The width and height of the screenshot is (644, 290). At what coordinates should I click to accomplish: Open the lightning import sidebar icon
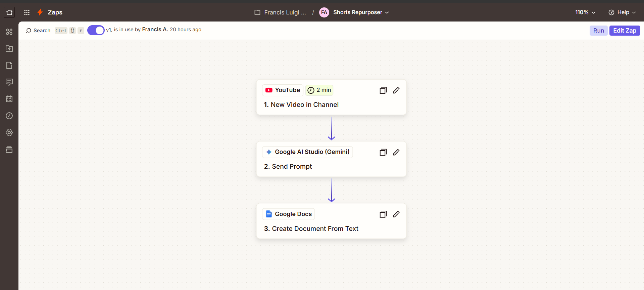[9, 49]
